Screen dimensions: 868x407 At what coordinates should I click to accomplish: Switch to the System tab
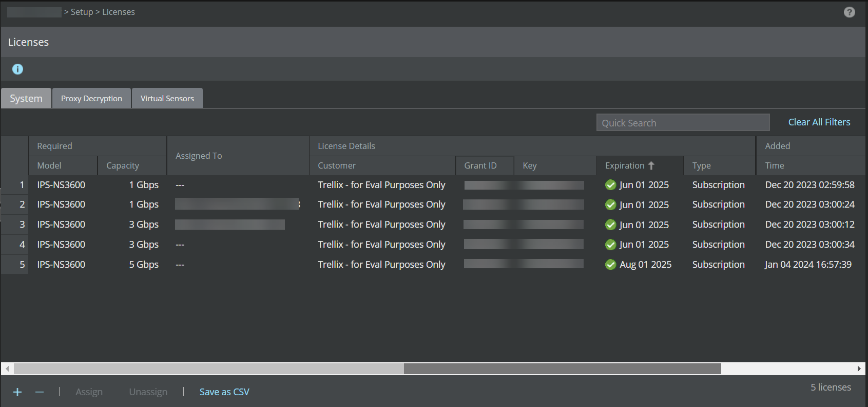(26, 98)
